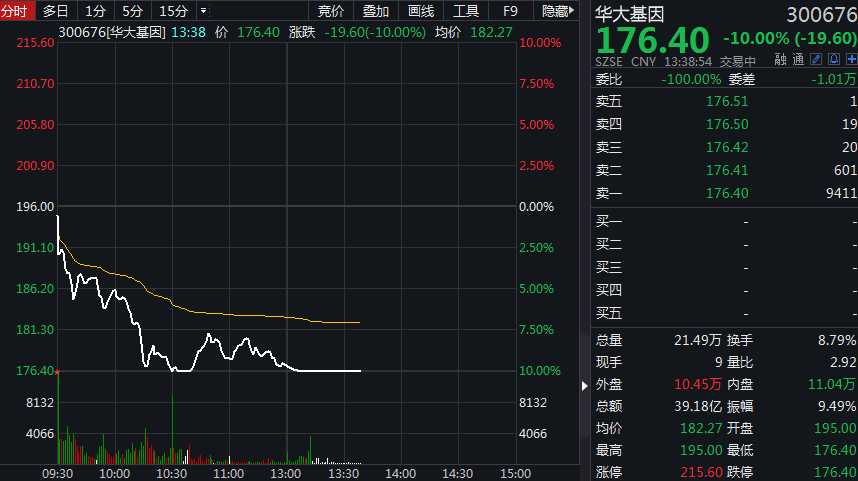Click the 交易中 trading status text
Viewport: 858px width, 481px height.
[x=738, y=62]
